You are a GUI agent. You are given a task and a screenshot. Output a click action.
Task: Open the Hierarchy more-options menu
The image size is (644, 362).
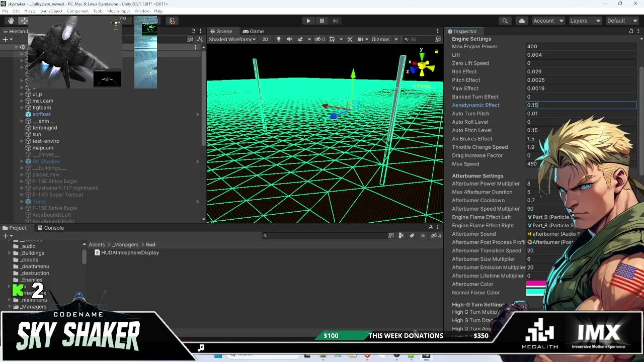201,31
